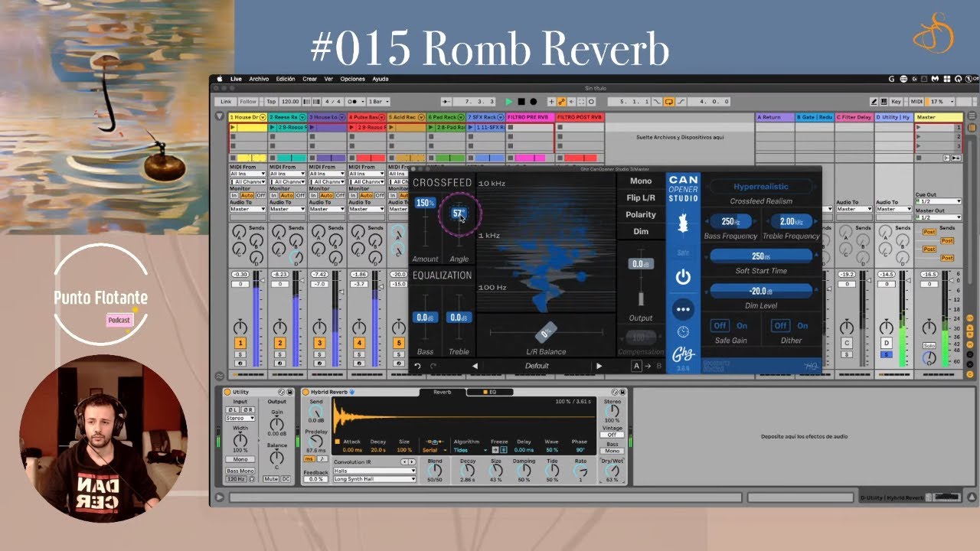Go to the next CanOpener preset
980x551 pixels.
click(x=599, y=366)
